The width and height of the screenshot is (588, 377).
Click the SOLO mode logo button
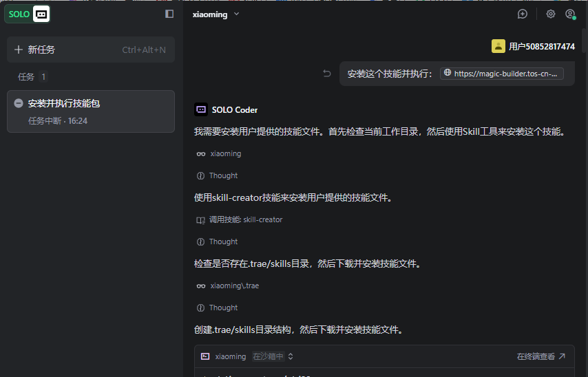click(x=27, y=14)
